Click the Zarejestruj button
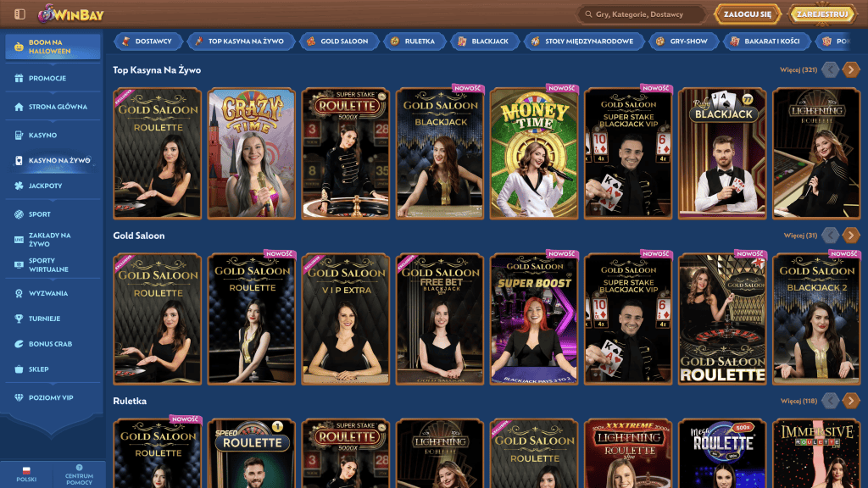The height and width of the screenshot is (488, 868). pos(822,14)
